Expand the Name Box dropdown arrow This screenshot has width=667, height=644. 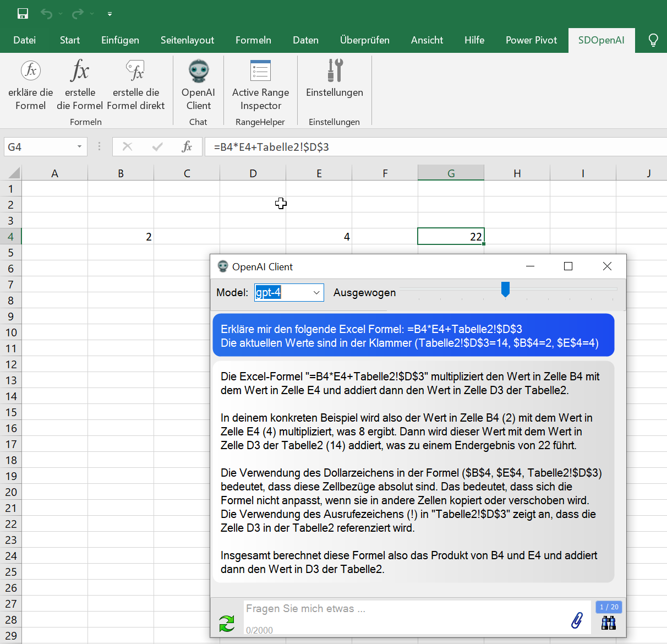79,147
